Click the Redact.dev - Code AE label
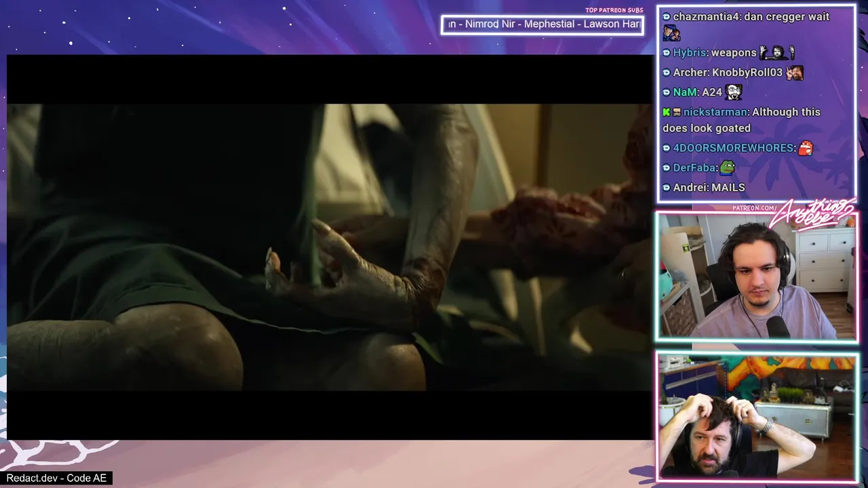868x488 pixels. 56,478
